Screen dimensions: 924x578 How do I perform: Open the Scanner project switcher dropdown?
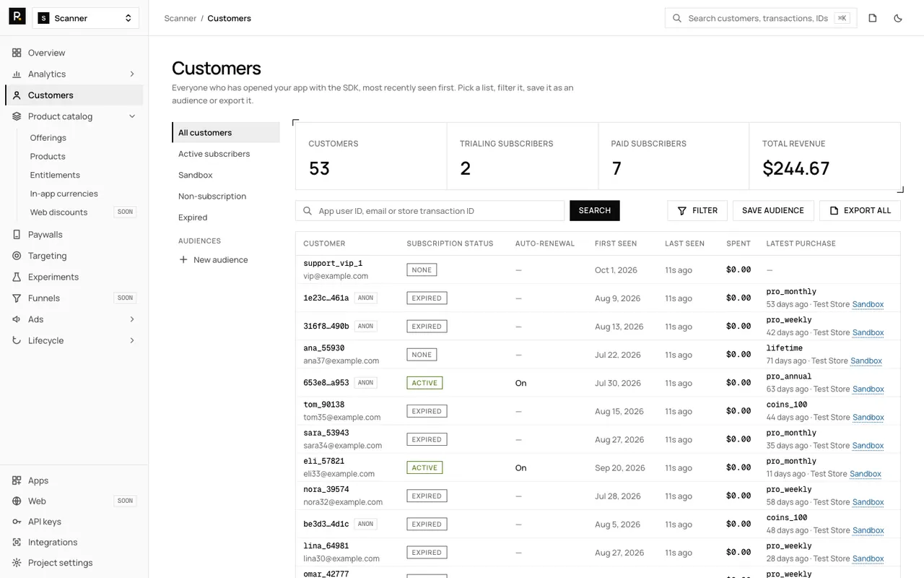coord(86,18)
